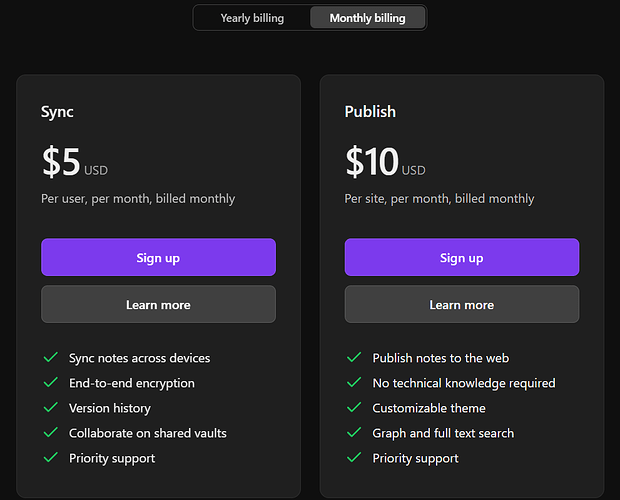Click the $5 USD price
Screen dimensions: 620x500
click(74, 162)
